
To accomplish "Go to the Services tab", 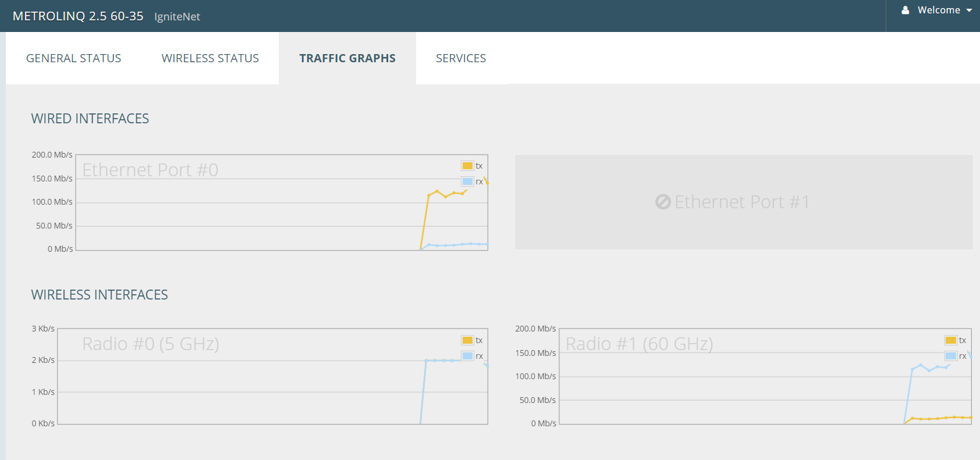I will coord(460,58).
